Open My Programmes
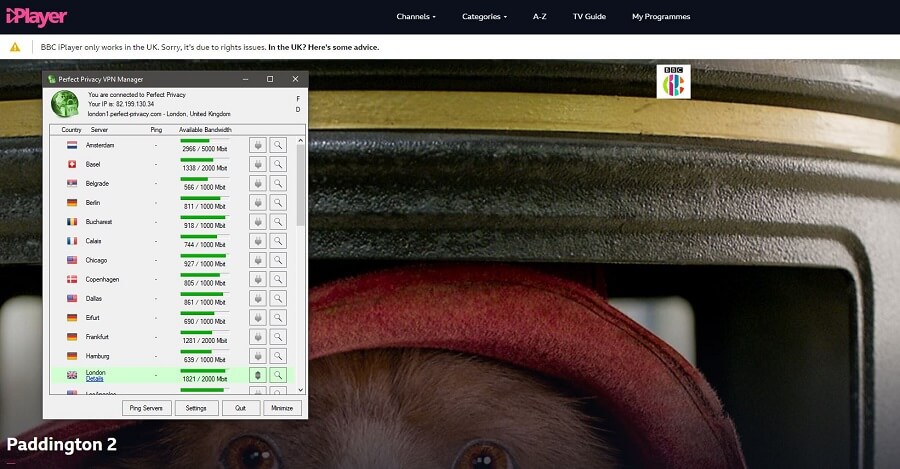This screenshot has width=900, height=469. (x=661, y=17)
